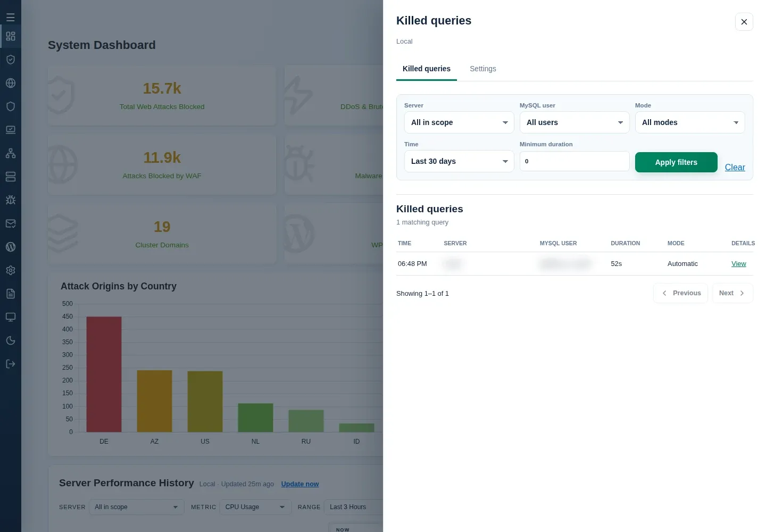Open the WordPress icon in the sidebar
Viewport: 766px width, 532px height.
[11, 247]
